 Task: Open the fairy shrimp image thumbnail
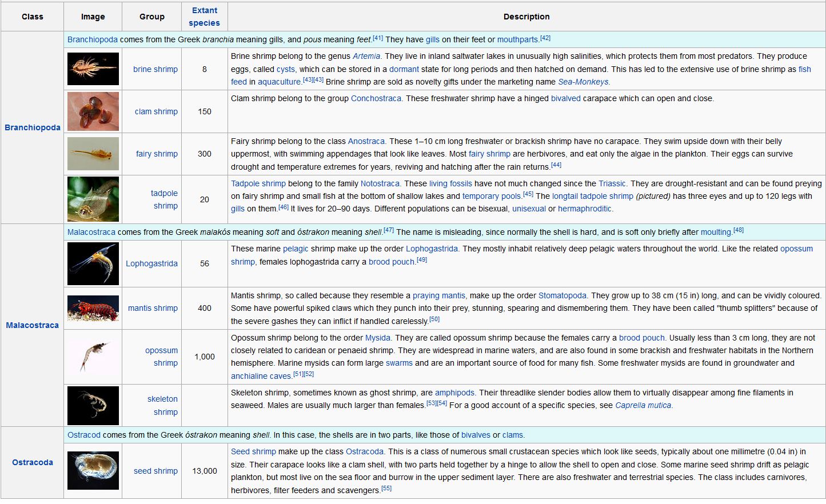pos(93,154)
